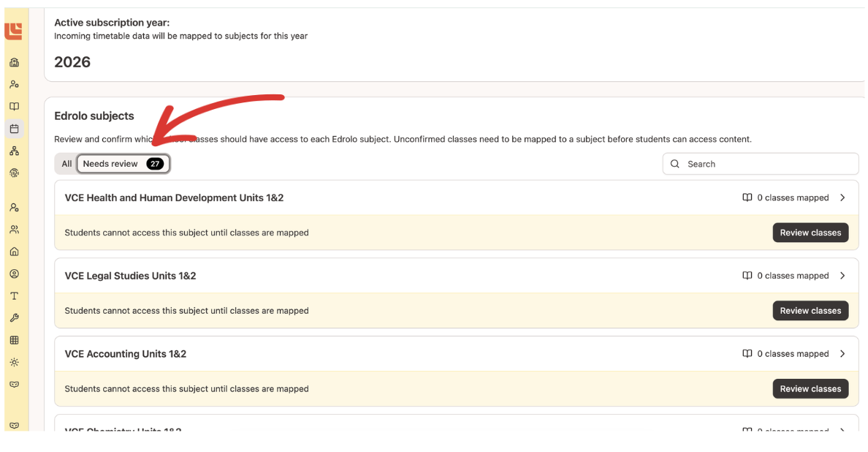Click the Edrolo logo in the sidebar
The image size is (868, 452).
(x=13, y=31)
